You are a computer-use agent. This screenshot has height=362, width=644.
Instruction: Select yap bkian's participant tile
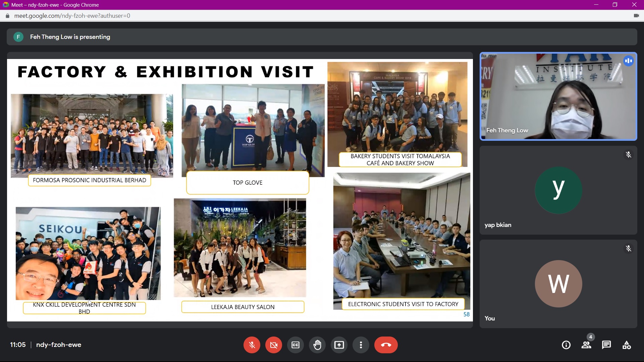[558, 190]
